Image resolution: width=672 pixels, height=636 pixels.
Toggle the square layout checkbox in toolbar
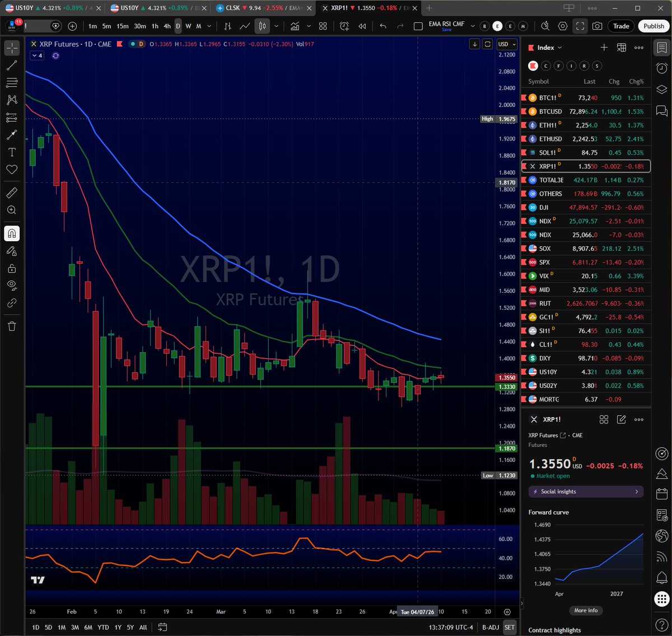point(418,26)
